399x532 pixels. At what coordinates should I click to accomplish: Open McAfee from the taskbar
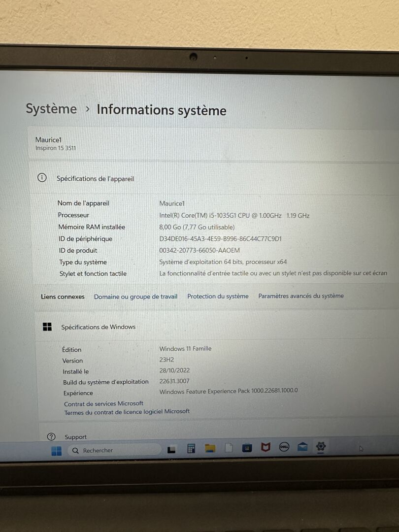pyautogui.click(x=266, y=447)
